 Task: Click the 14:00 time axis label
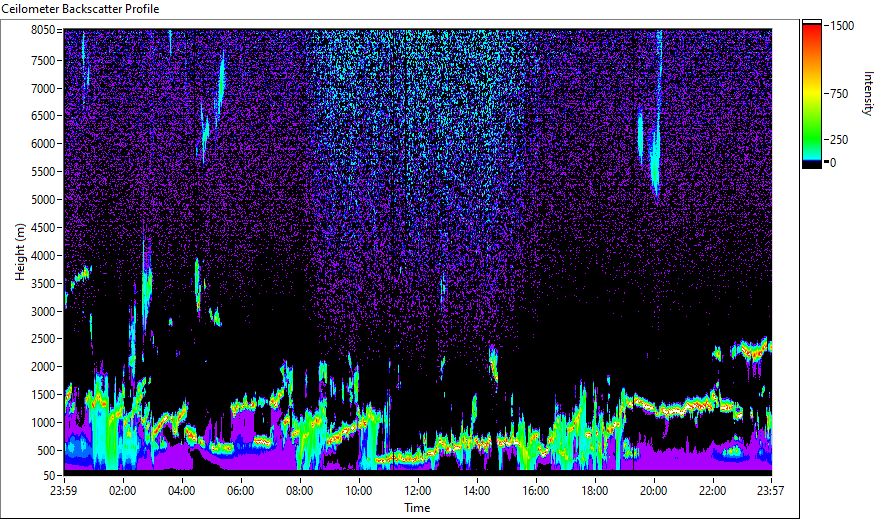tap(477, 491)
